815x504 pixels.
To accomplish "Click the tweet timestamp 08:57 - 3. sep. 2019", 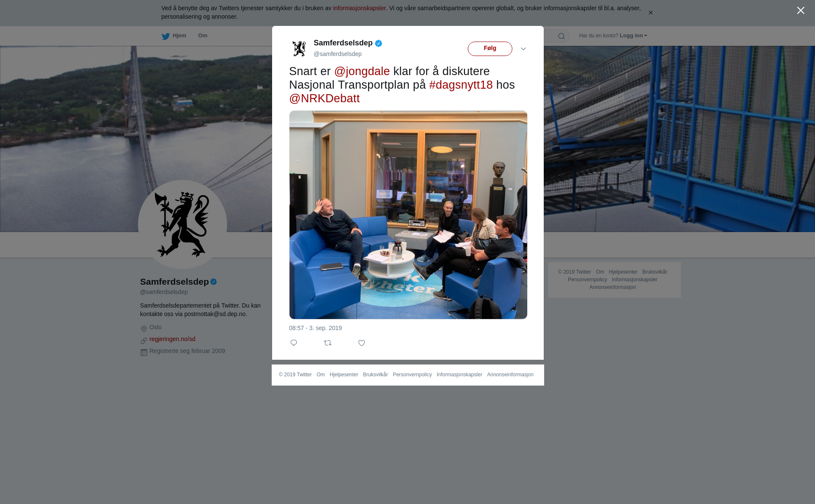I will [315, 328].
